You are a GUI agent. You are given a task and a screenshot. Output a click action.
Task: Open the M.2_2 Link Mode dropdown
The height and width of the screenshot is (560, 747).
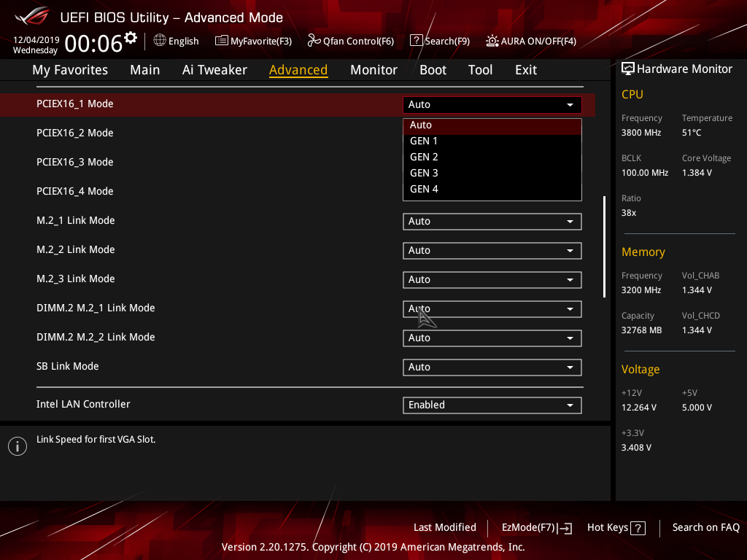(x=492, y=251)
